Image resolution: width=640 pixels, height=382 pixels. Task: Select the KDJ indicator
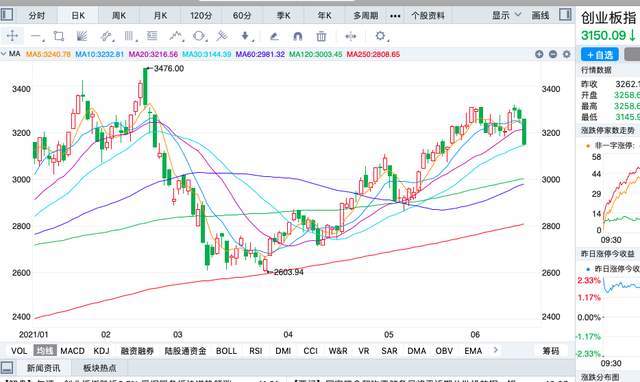[102, 351]
